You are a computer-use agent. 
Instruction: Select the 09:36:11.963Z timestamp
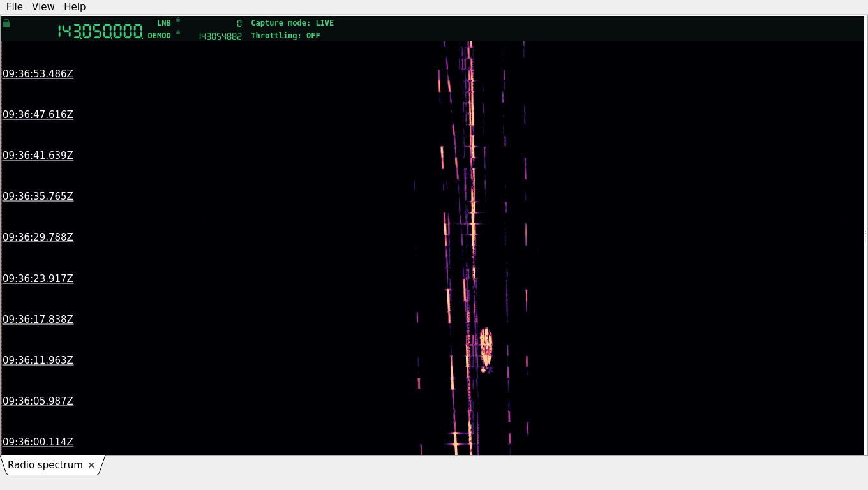(38, 360)
